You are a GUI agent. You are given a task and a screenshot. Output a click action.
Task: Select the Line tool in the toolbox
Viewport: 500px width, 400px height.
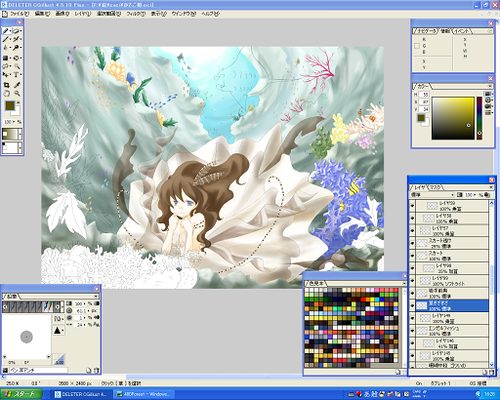click(x=7, y=39)
